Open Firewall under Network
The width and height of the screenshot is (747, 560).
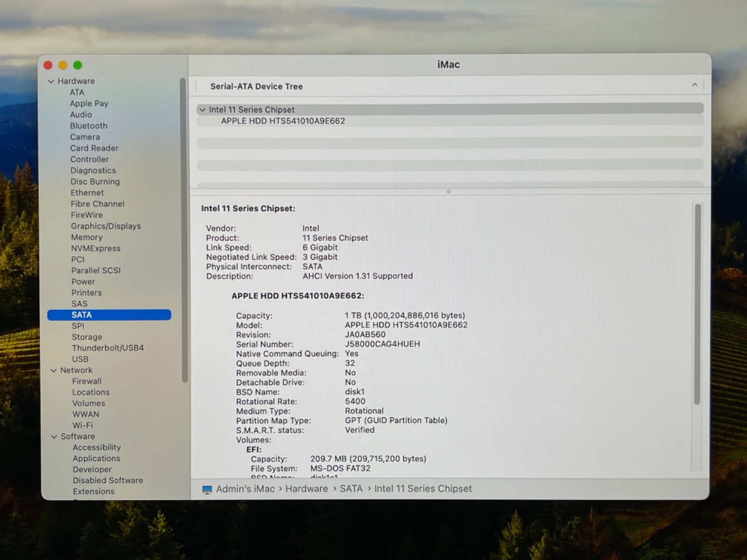pos(86,381)
